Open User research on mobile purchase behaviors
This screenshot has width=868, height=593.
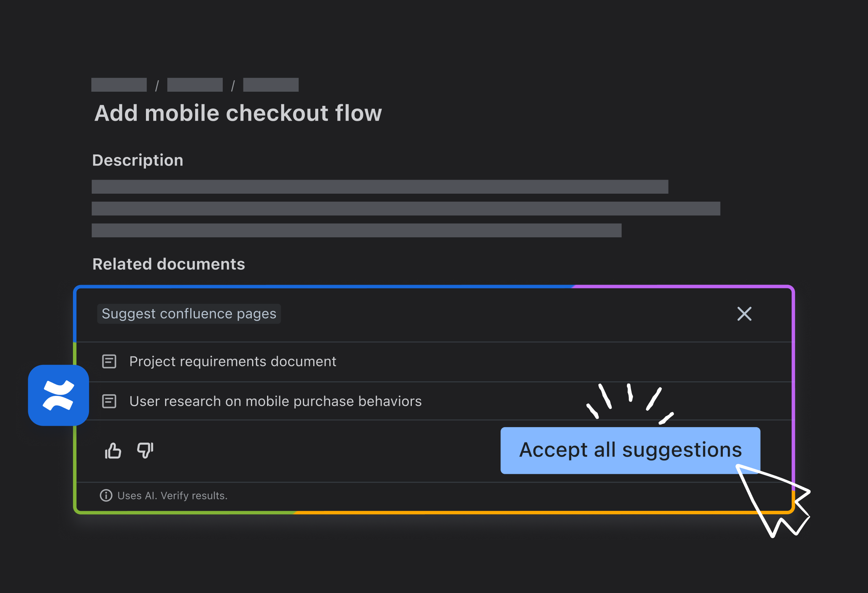(x=275, y=401)
